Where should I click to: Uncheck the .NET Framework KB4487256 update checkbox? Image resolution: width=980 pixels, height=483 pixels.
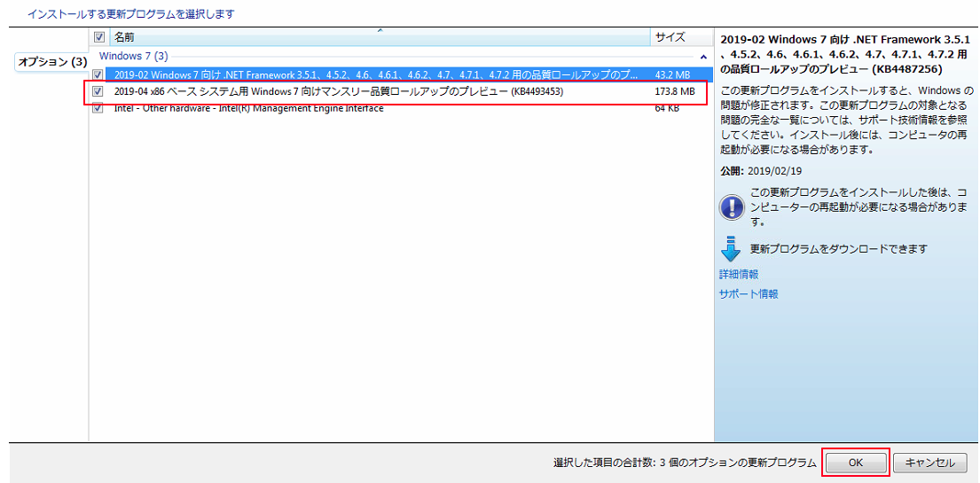[x=98, y=74]
